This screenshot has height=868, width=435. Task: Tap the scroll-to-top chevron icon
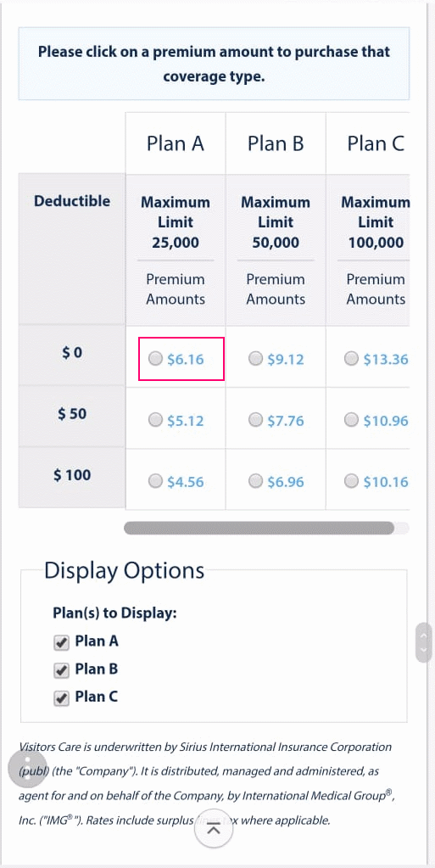(214, 829)
